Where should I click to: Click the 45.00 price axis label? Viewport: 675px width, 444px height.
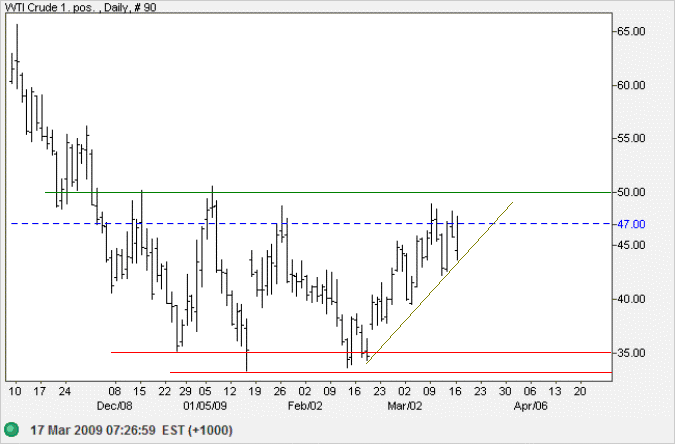[x=631, y=245]
